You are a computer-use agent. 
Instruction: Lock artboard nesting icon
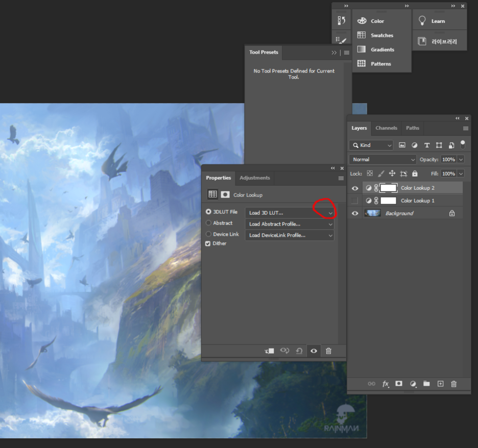[403, 173]
